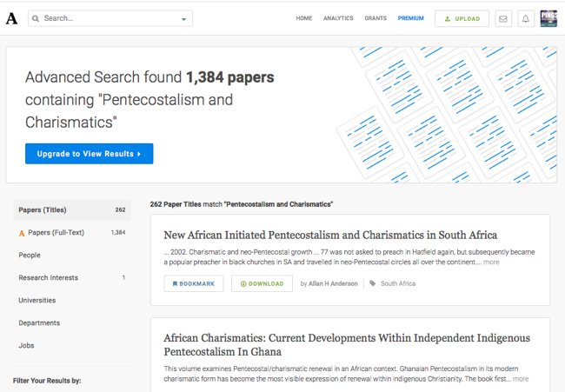Open the Analytics menu item
565x392 pixels.
tap(338, 18)
